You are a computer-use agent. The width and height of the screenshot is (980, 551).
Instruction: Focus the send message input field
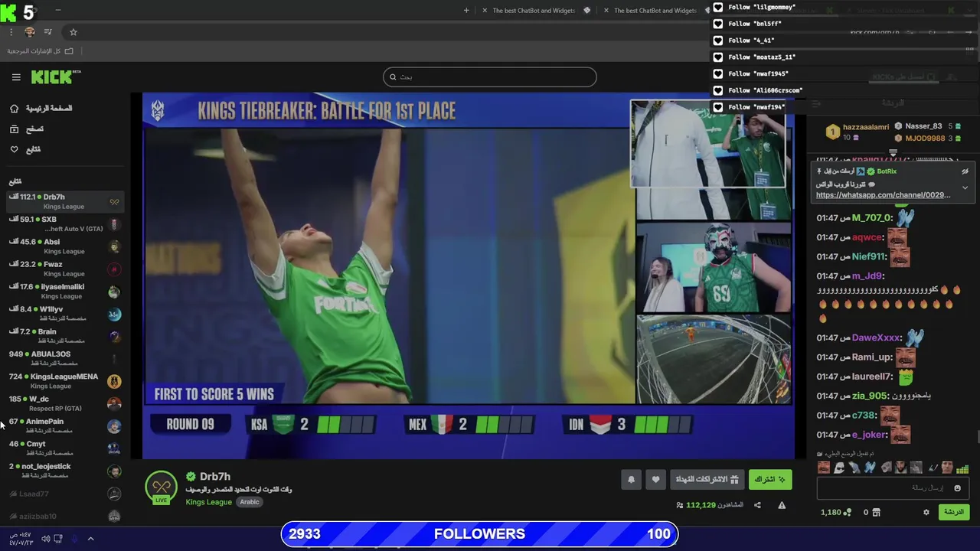point(893,487)
